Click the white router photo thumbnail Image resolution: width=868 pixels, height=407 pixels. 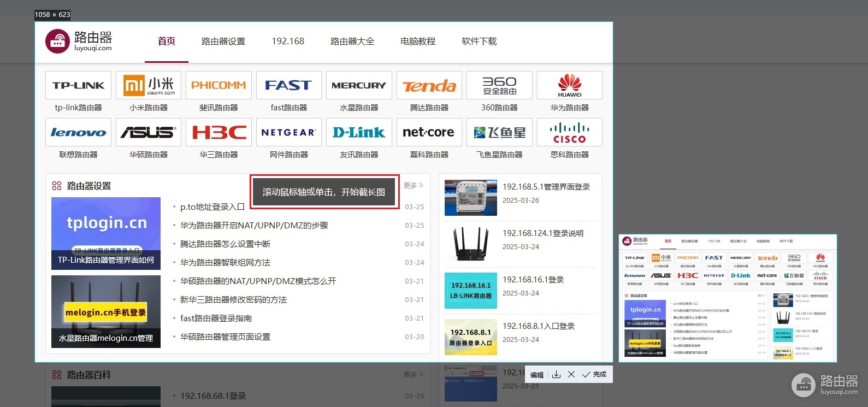click(x=471, y=198)
